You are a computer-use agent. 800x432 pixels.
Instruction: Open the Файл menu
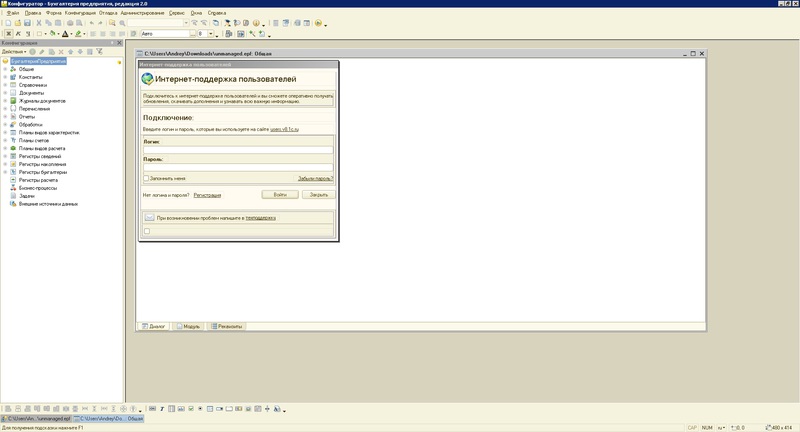[13, 13]
